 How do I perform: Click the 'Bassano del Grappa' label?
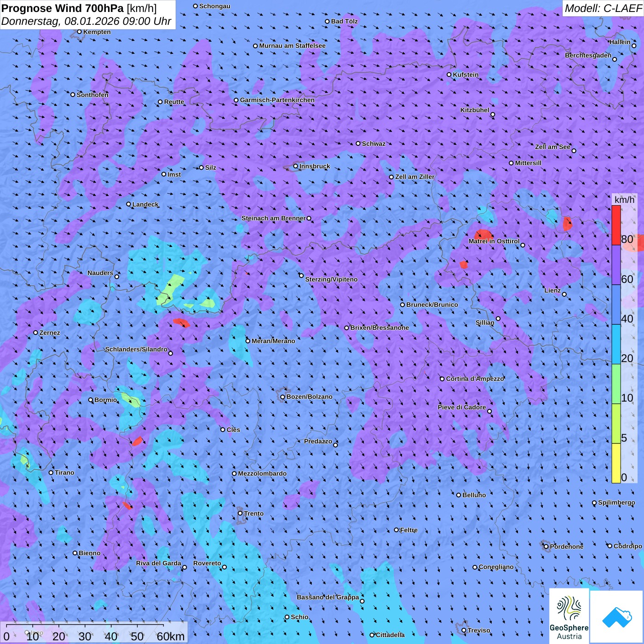[x=328, y=597]
